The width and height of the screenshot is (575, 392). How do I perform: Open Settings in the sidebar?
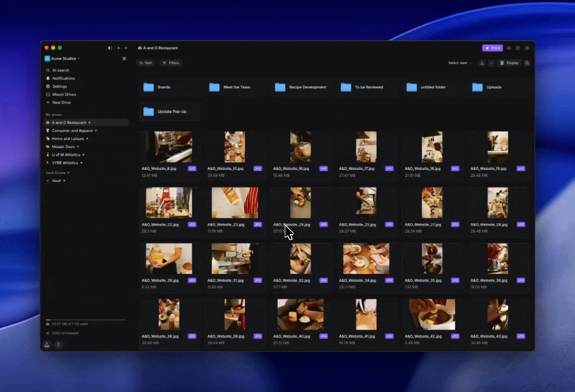point(59,87)
